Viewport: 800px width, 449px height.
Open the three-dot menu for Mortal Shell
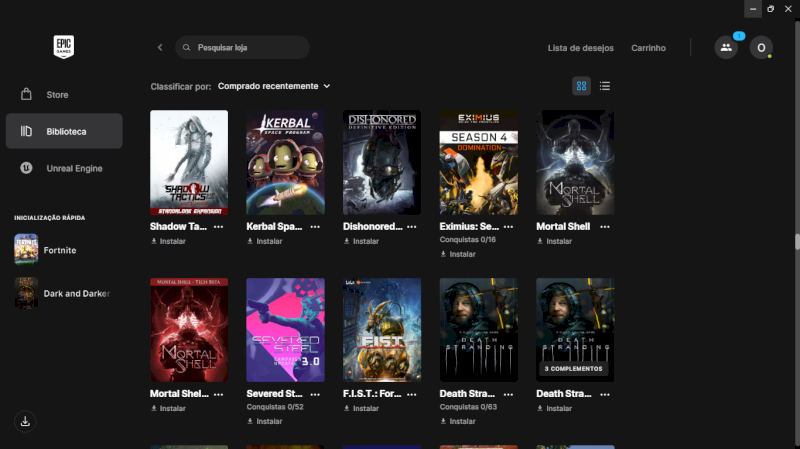605,227
